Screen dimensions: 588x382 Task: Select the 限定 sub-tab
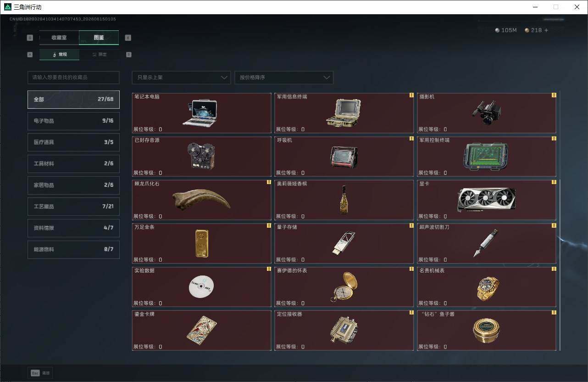click(99, 55)
